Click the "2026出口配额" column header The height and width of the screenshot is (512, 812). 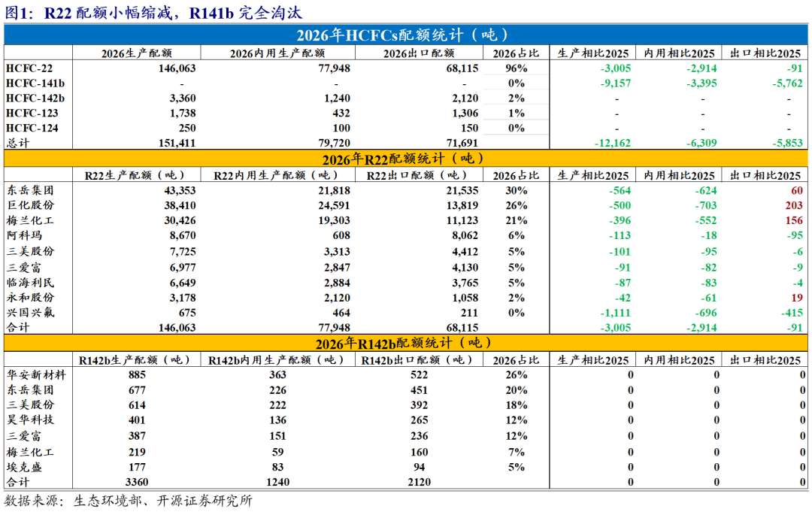click(x=418, y=53)
